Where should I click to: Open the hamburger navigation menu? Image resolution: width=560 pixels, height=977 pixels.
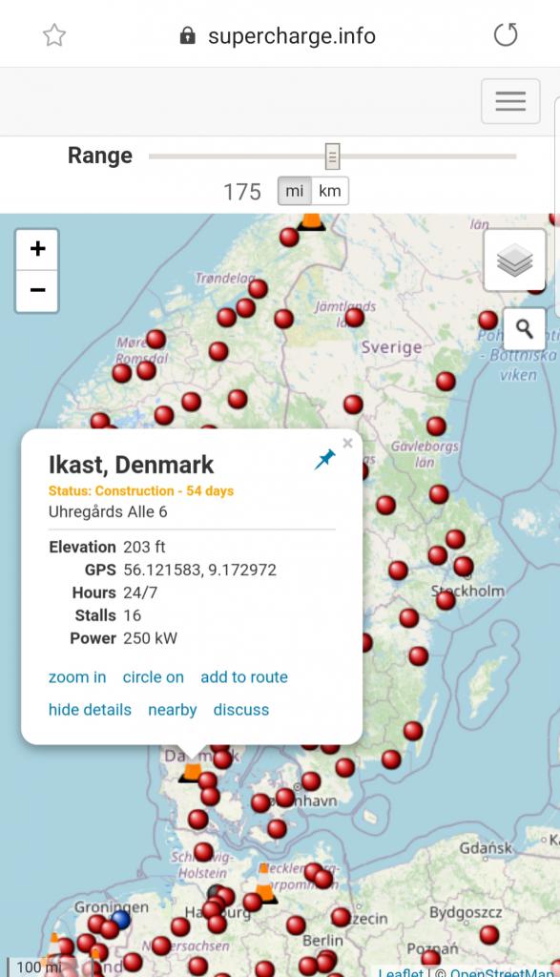pyautogui.click(x=510, y=101)
